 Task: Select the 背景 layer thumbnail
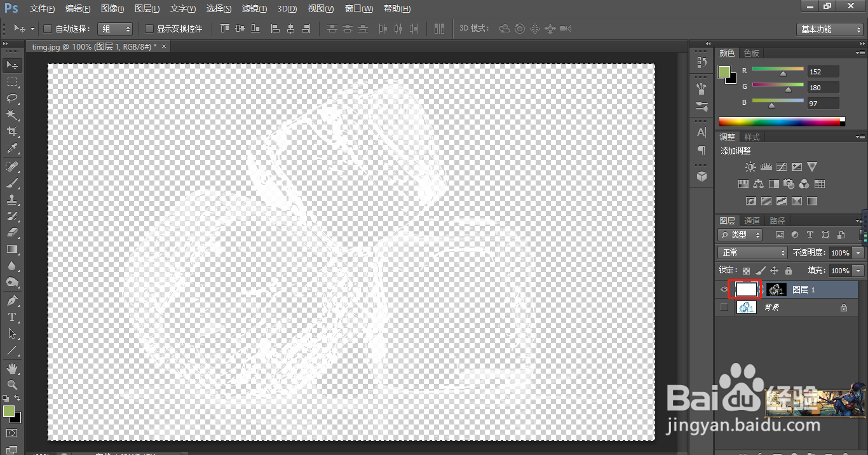(747, 308)
